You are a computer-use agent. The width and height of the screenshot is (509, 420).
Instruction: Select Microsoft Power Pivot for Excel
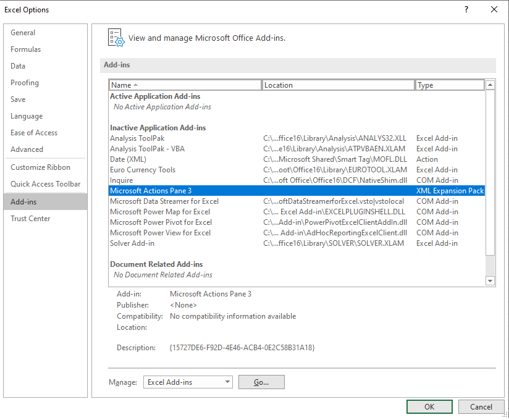pyautogui.click(x=297, y=222)
